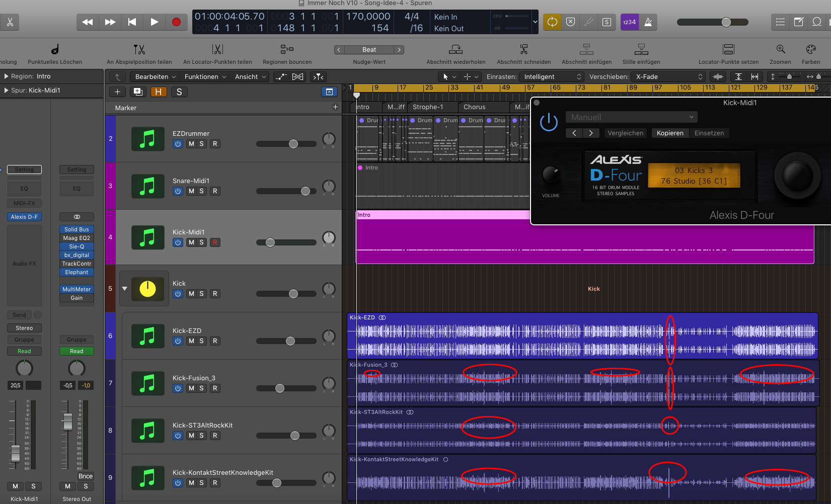Click Abschnitt wiederholen icon

(x=456, y=49)
